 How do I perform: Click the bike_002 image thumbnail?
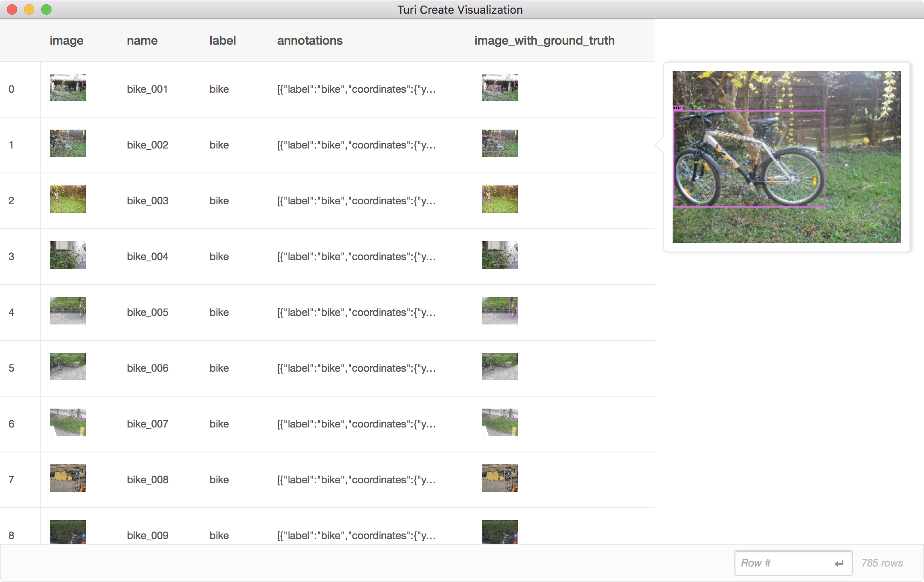pyautogui.click(x=67, y=144)
